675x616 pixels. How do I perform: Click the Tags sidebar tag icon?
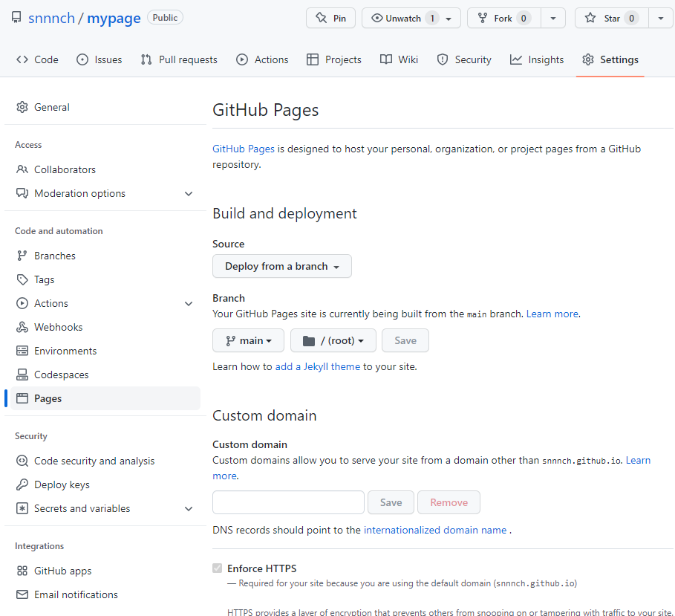(22, 279)
